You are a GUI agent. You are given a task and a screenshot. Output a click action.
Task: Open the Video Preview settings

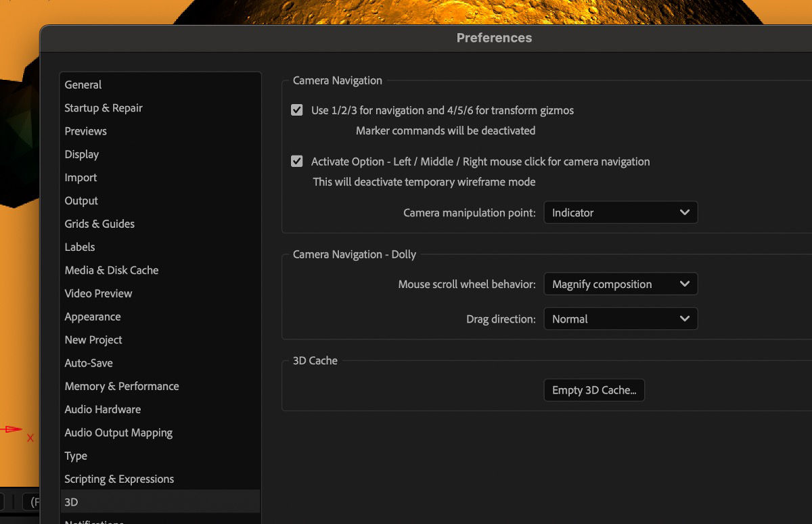97,293
